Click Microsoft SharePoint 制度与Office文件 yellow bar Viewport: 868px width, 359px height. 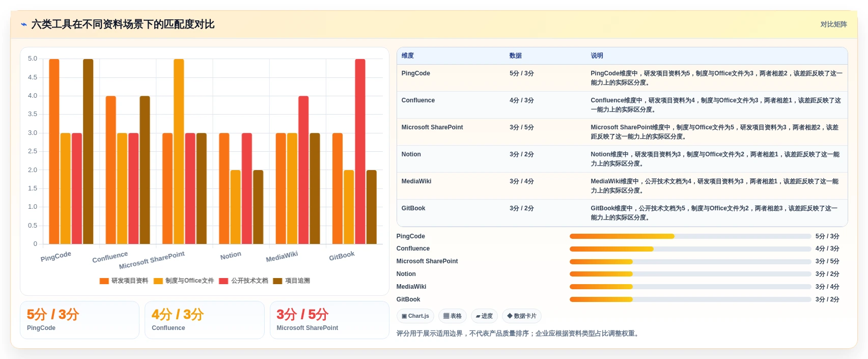coord(179,151)
